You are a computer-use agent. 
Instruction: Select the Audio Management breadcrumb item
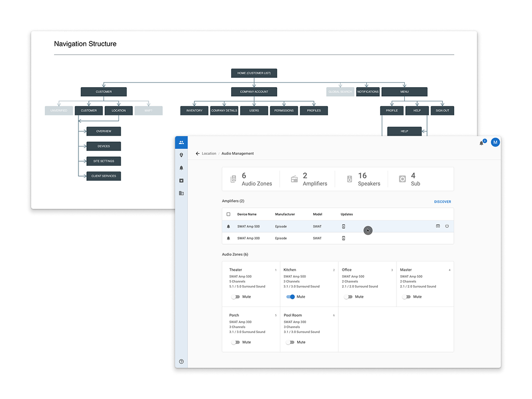(x=237, y=153)
